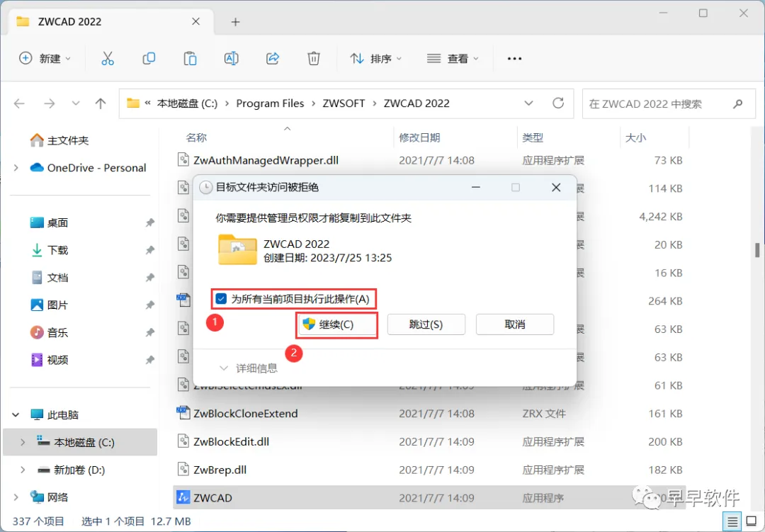Go back with the left arrow

point(20,103)
